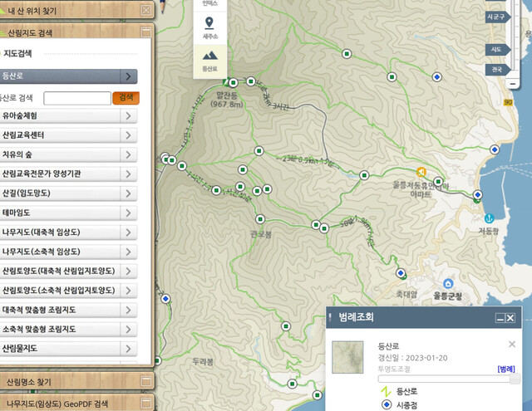The image size is (532, 411).
Task: Click the 두리봉 map label
Action: (203, 361)
